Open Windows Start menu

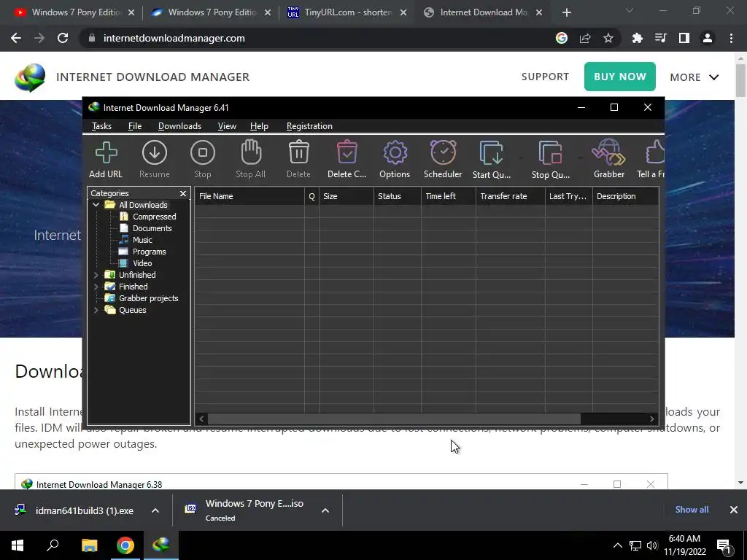pos(18,545)
